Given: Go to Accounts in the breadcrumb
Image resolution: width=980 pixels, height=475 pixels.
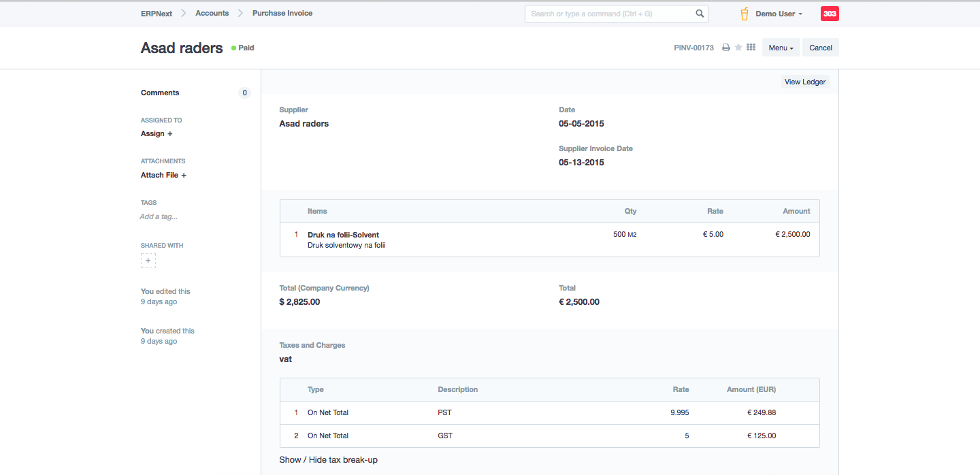Looking at the screenshot, I should pyautogui.click(x=212, y=13).
